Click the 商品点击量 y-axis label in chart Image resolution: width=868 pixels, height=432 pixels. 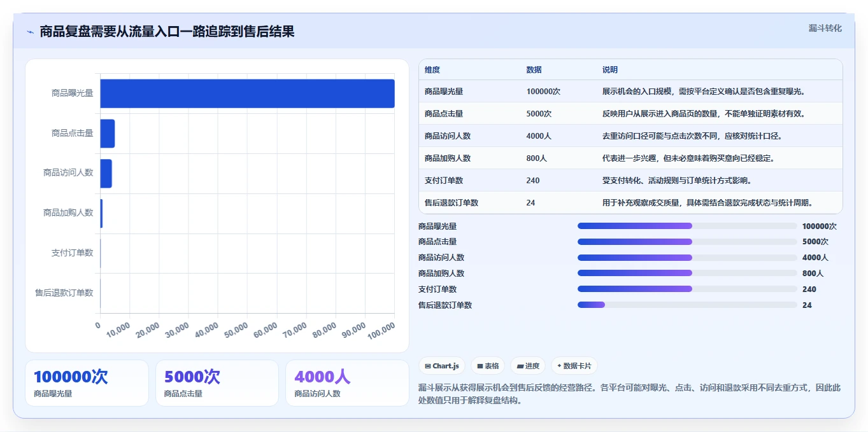[x=73, y=134]
